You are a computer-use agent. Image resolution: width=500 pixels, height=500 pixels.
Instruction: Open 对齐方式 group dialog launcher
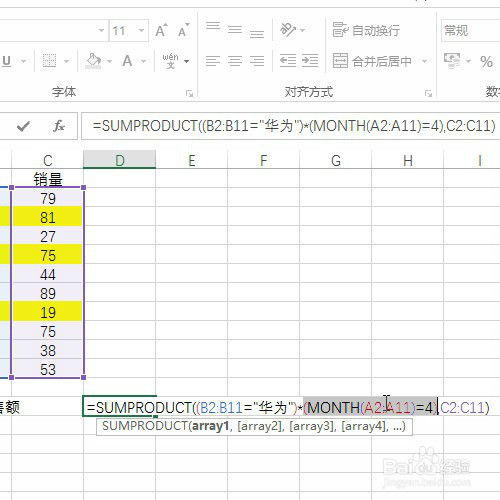[428, 94]
